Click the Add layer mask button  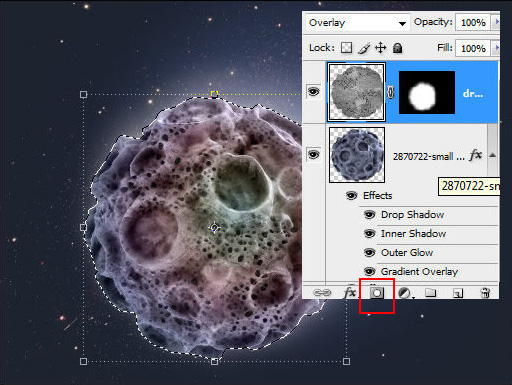[x=377, y=293]
